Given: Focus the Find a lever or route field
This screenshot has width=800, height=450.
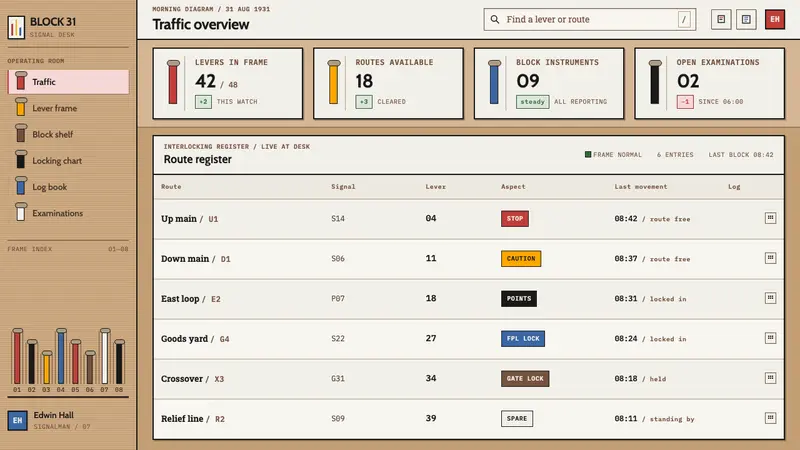Looking at the screenshot, I should pyautogui.click(x=590, y=19).
